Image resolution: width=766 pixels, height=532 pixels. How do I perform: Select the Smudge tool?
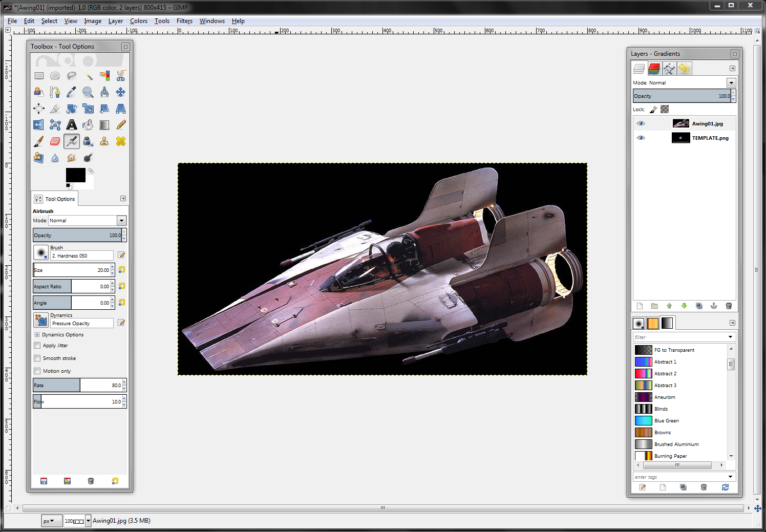pos(72,158)
